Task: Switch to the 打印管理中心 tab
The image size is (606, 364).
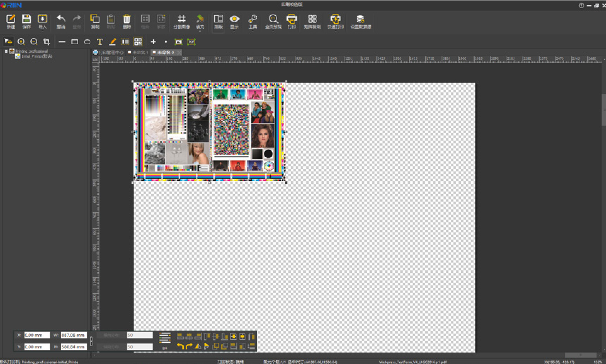Action: pyautogui.click(x=108, y=52)
